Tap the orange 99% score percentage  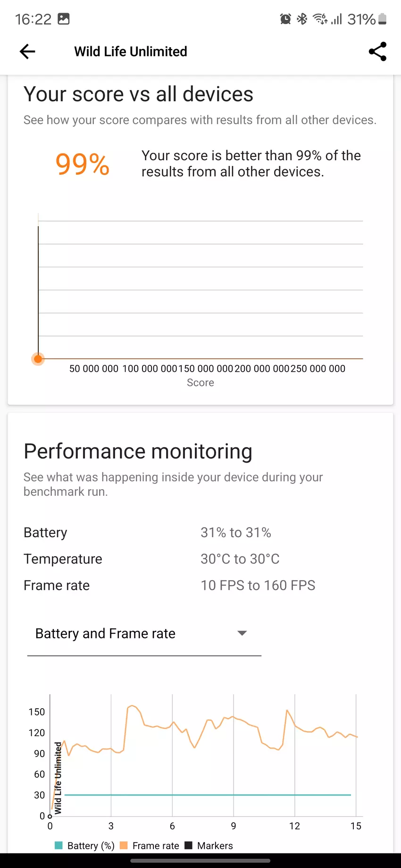(83, 164)
